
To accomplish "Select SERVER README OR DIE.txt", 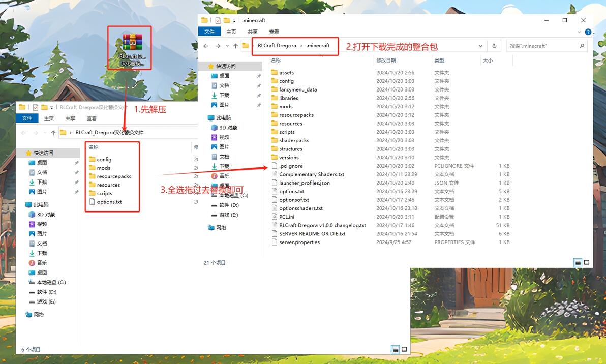I will click(x=309, y=234).
